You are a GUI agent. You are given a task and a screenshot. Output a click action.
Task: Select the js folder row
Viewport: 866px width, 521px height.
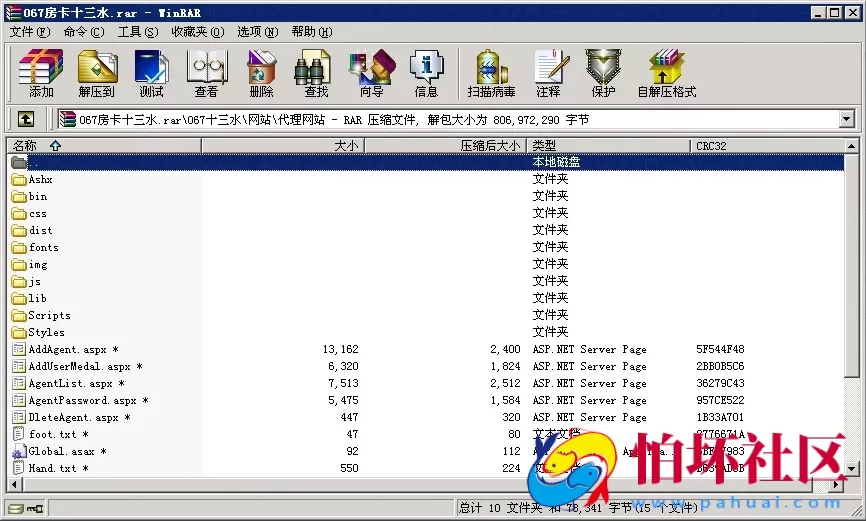point(425,282)
